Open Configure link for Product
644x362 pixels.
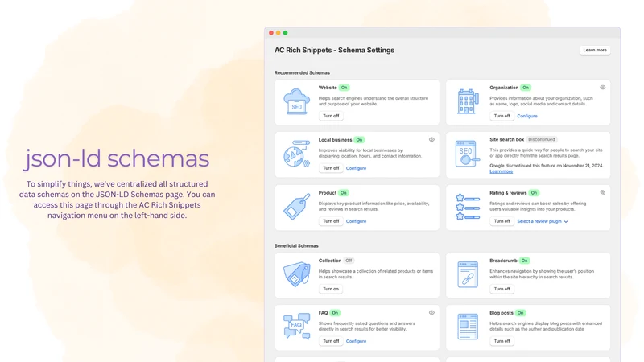point(356,221)
